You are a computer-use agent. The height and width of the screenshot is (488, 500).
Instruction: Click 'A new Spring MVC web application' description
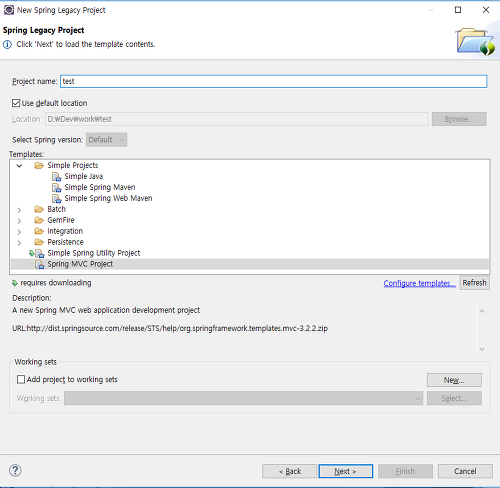pos(106,310)
